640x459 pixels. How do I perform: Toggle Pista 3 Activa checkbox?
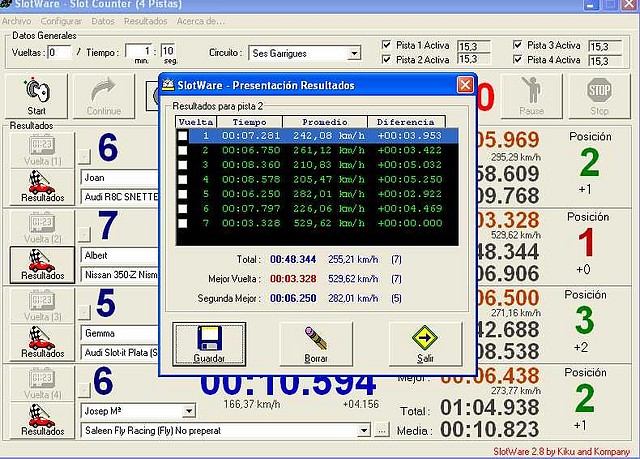(x=517, y=44)
